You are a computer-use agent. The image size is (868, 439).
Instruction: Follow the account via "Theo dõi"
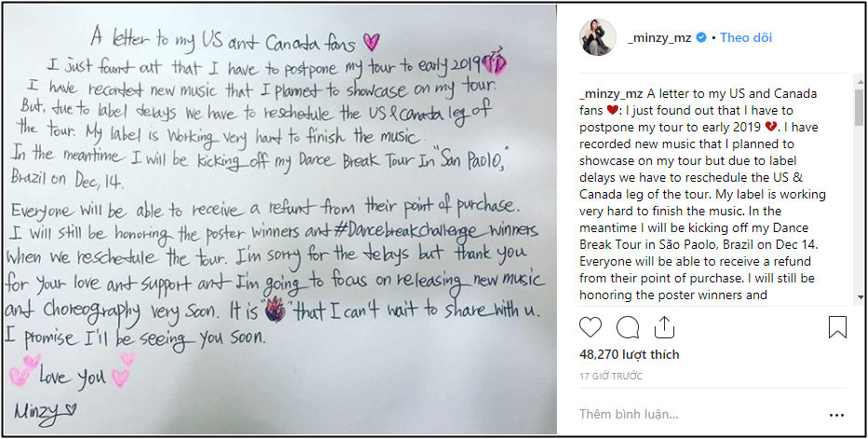click(x=745, y=38)
